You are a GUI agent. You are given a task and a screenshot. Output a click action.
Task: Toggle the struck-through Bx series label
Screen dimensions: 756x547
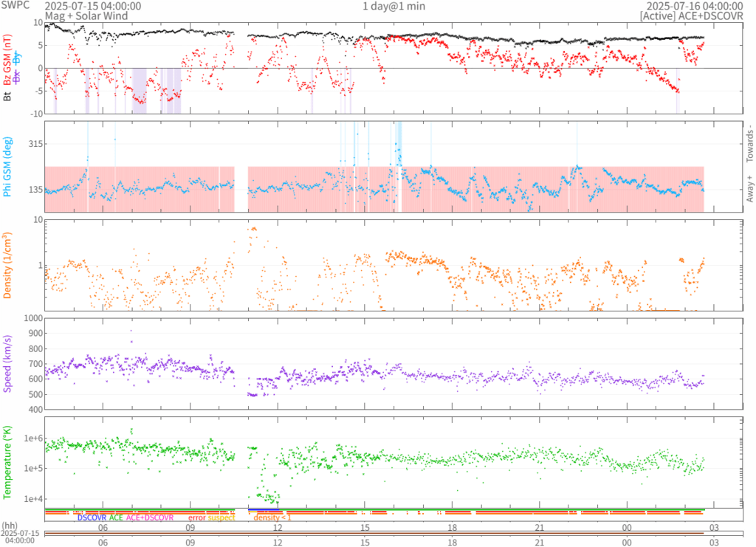18,78
